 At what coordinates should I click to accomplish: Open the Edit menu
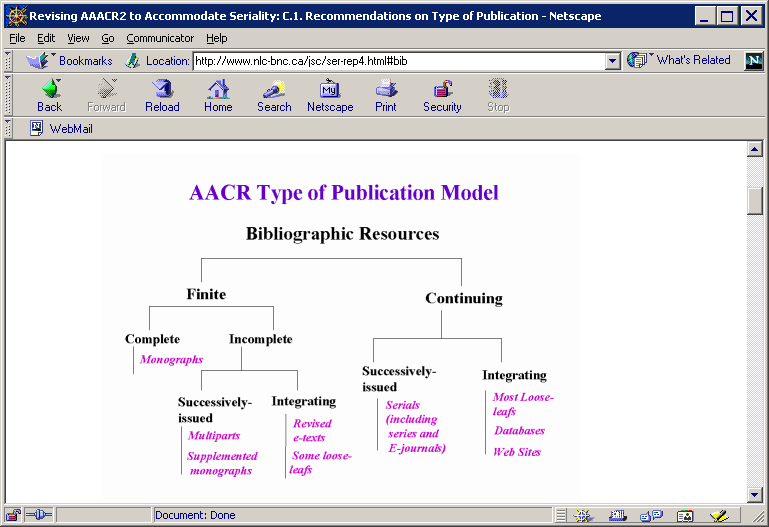[46, 38]
